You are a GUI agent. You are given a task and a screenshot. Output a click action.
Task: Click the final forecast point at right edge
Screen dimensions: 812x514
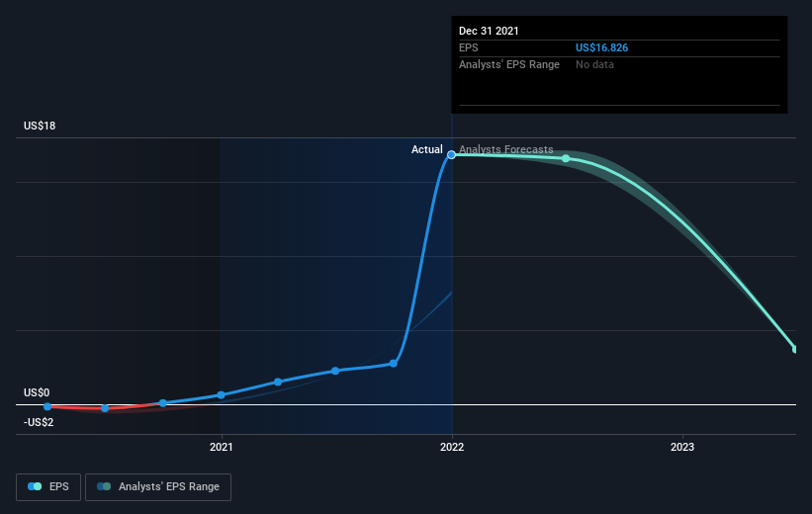coord(795,349)
